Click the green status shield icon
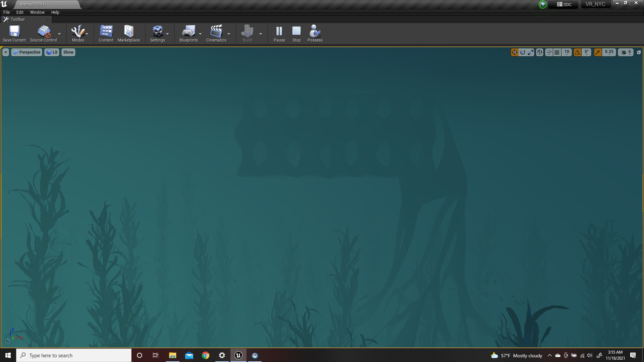The height and width of the screenshot is (362, 644). 542,4
